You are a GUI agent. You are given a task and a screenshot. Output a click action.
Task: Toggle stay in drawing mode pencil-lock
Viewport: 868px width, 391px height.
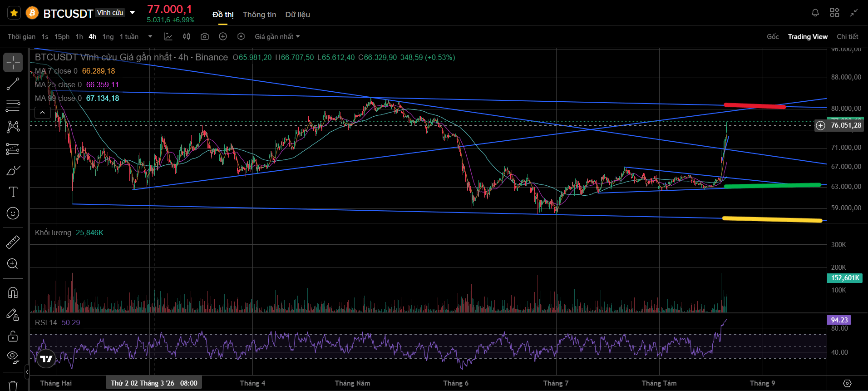(13, 314)
